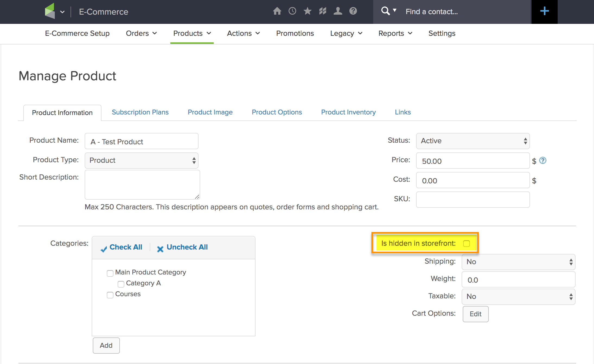Toggle Is hidden in storefront checkbox
The image size is (594, 364).
(467, 244)
